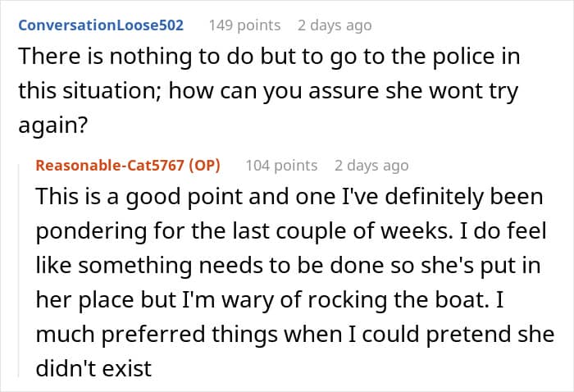Open Reasonable-Cat5767's user profile
The height and width of the screenshot is (392, 574).
tap(110, 165)
